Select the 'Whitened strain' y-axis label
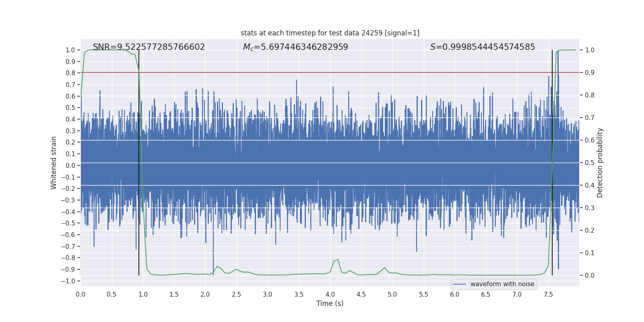This screenshot has width=644, height=322. pyautogui.click(x=54, y=163)
